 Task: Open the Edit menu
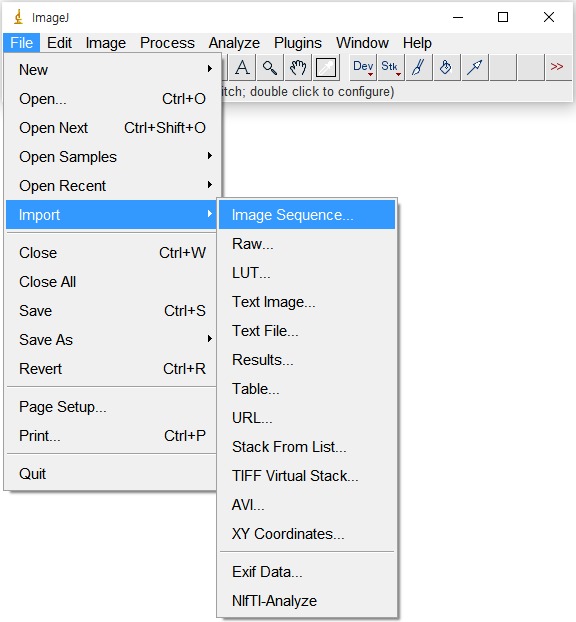[x=60, y=43]
